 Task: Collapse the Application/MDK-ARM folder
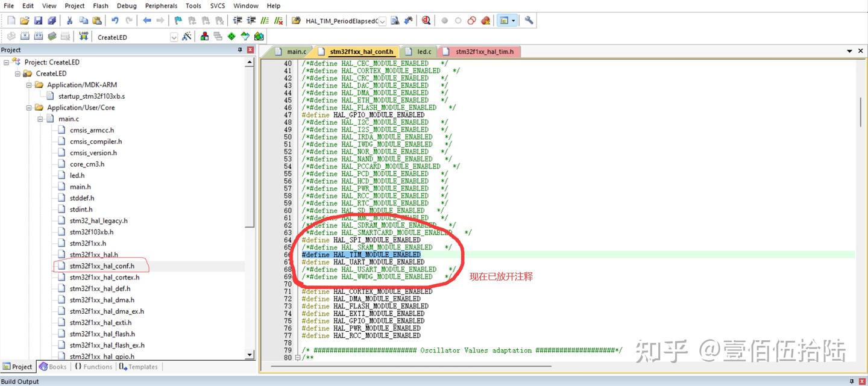[x=29, y=85]
